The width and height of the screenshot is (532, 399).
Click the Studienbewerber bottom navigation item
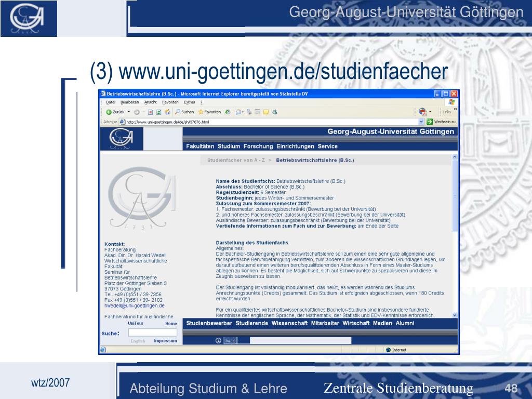(209, 323)
